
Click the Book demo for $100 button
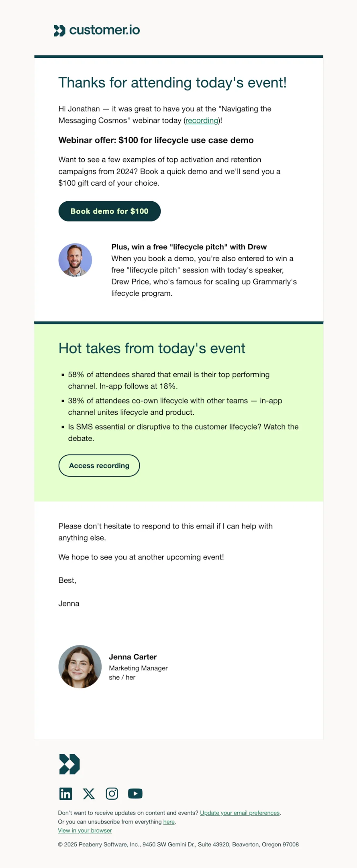109,211
